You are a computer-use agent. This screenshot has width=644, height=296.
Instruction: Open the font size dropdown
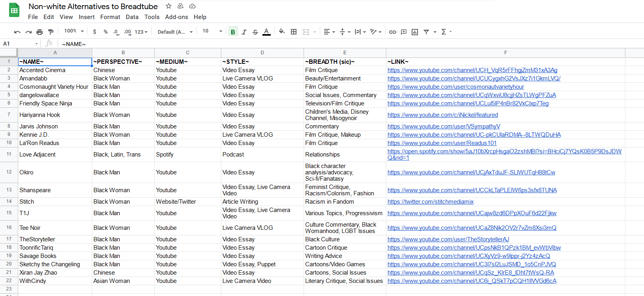click(212, 31)
